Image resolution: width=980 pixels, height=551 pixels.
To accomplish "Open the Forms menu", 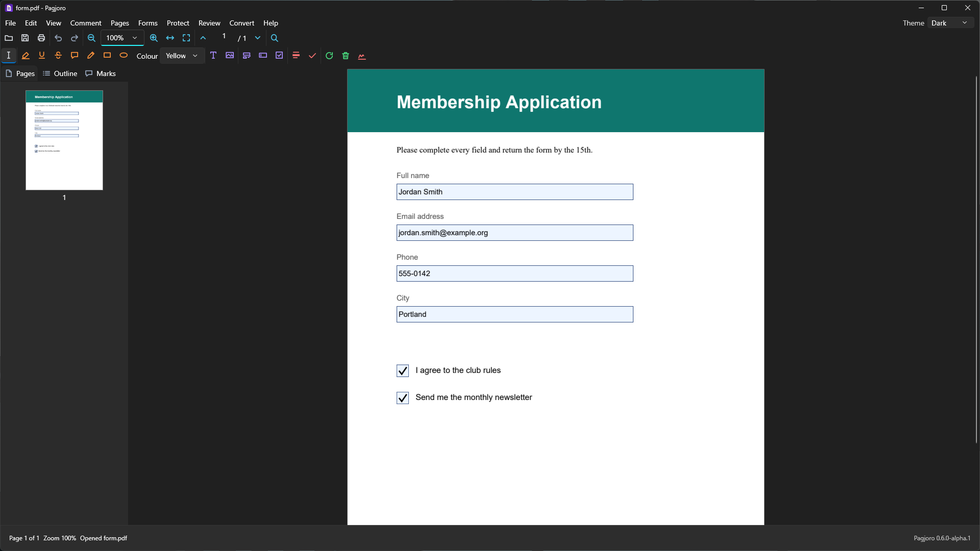I will pos(148,23).
